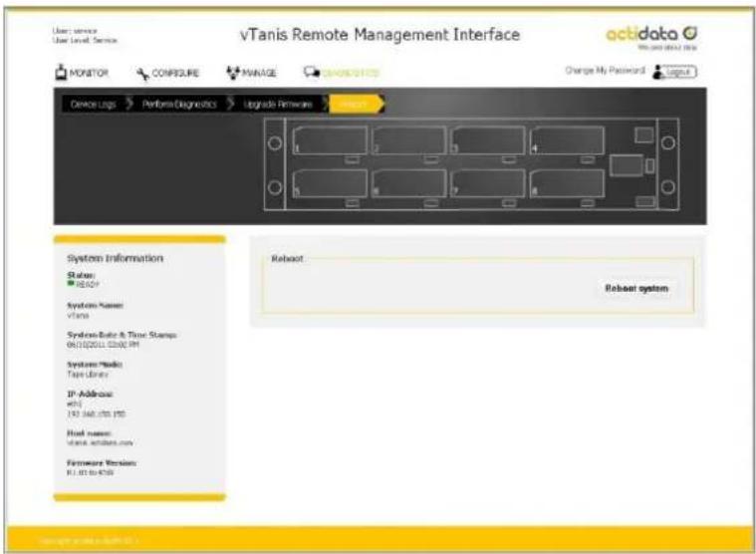The image size is (756, 554).
Task: Click the Monitor icon in the navigation
Action: pyautogui.click(x=61, y=73)
